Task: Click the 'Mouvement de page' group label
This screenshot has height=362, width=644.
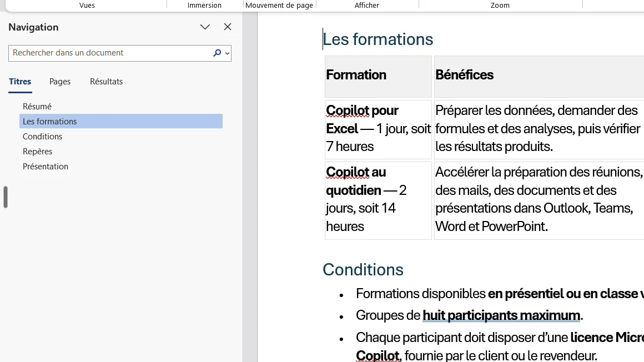Action: (279, 6)
